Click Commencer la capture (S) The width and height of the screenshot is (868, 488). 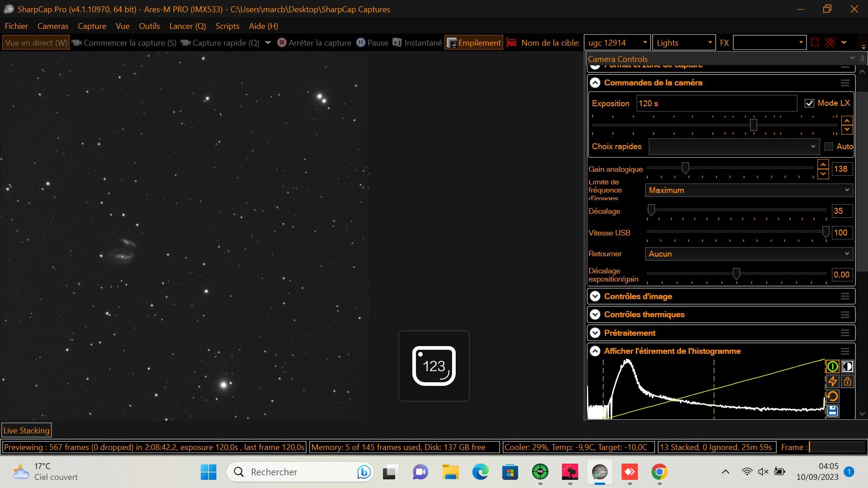pyautogui.click(x=124, y=43)
